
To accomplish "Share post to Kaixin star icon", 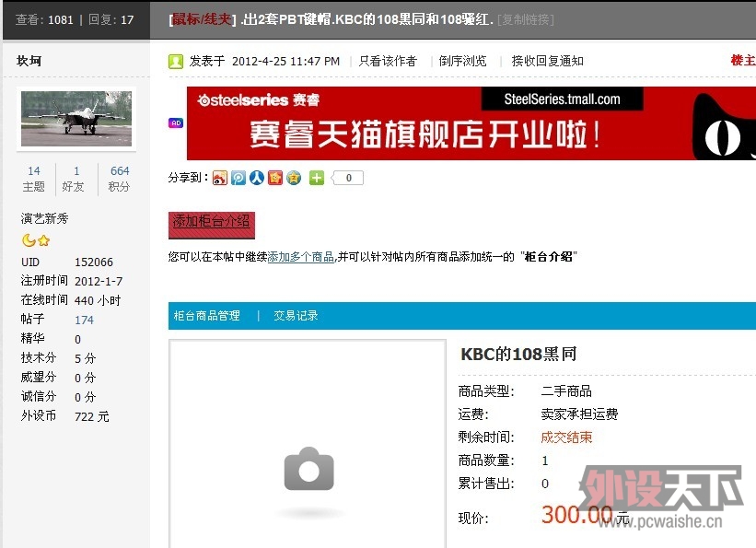I will point(274,178).
